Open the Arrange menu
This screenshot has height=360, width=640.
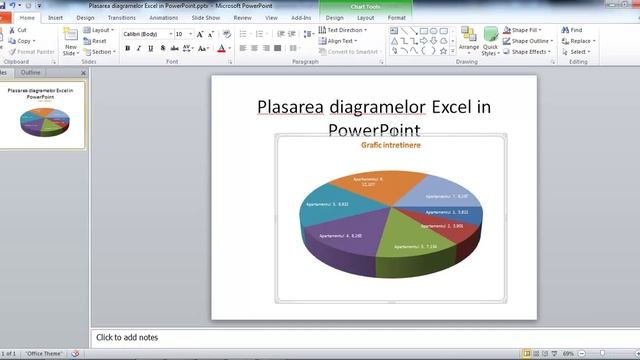(469, 41)
